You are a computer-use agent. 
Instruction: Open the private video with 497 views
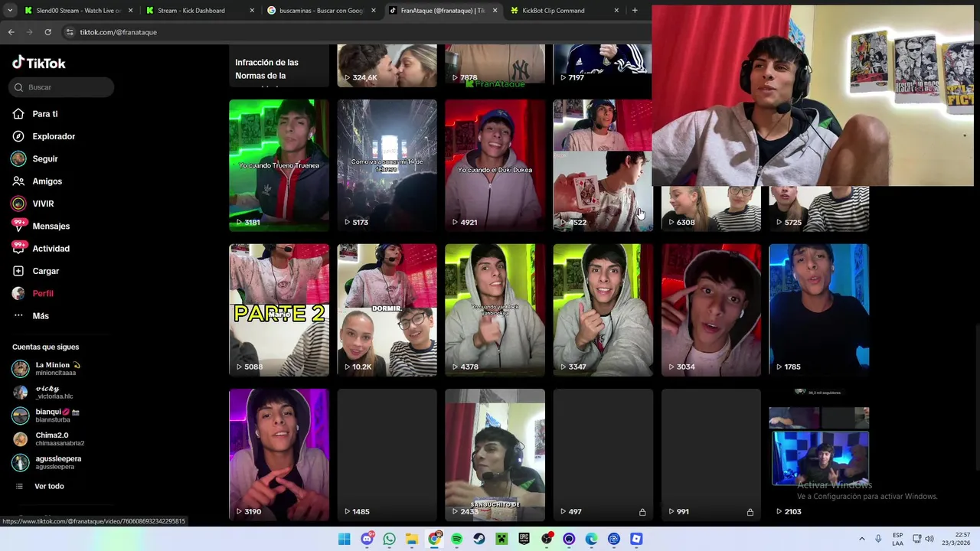tap(603, 455)
